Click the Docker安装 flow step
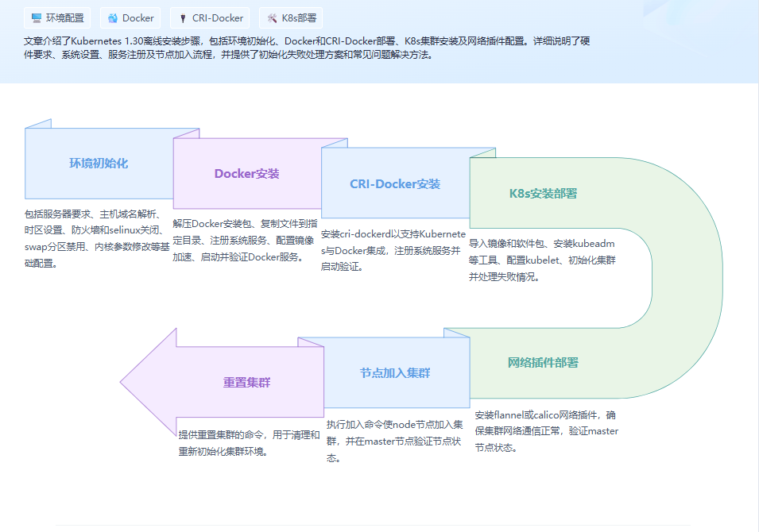This screenshot has width=759, height=532. tap(247, 174)
